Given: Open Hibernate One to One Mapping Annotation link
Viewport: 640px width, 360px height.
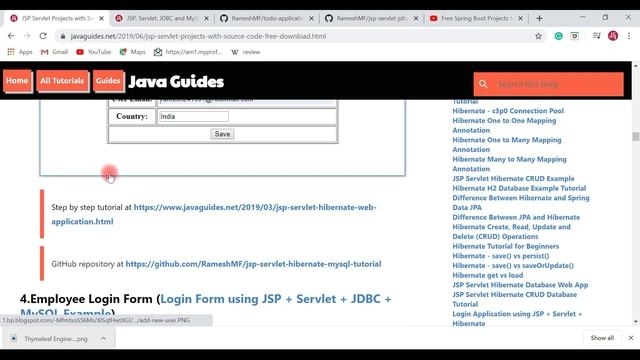Looking at the screenshot, I should [504, 125].
